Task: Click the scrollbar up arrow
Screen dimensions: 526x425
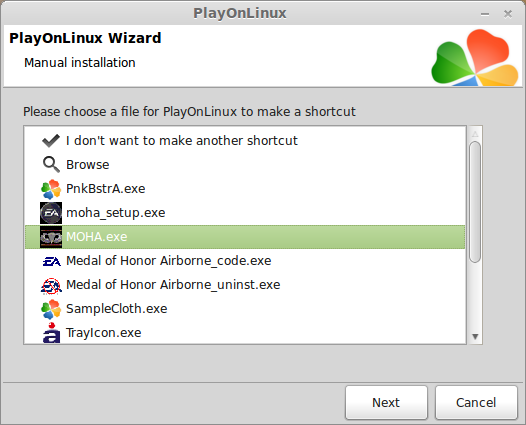Action: click(x=475, y=134)
